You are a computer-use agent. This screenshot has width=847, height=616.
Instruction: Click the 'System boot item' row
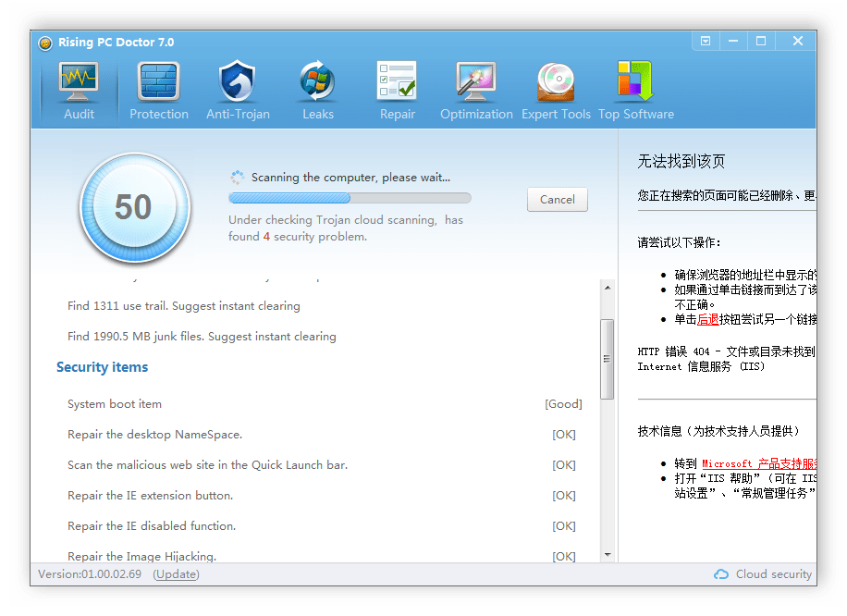click(x=325, y=404)
